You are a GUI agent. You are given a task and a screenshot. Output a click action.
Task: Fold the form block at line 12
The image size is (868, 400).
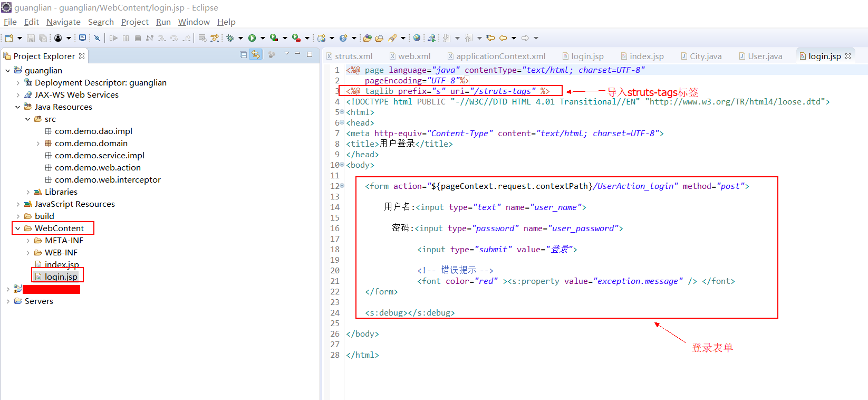(x=342, y=186)
